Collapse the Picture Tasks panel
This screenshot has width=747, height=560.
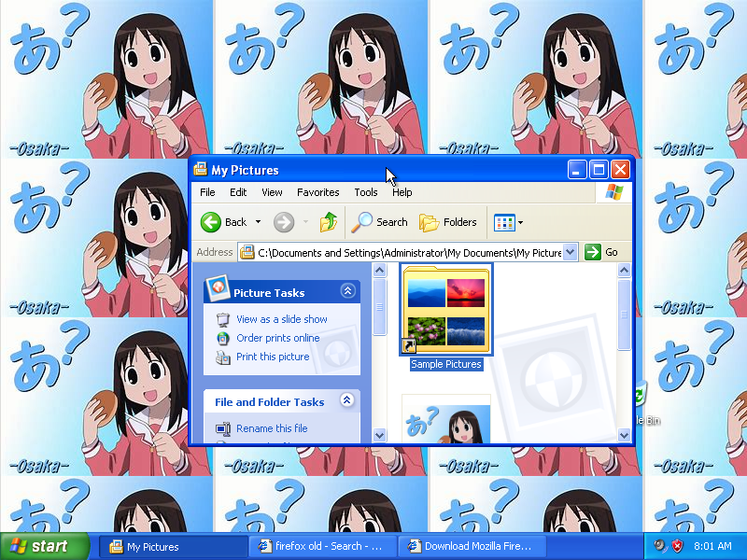click(x=347, y=291)
